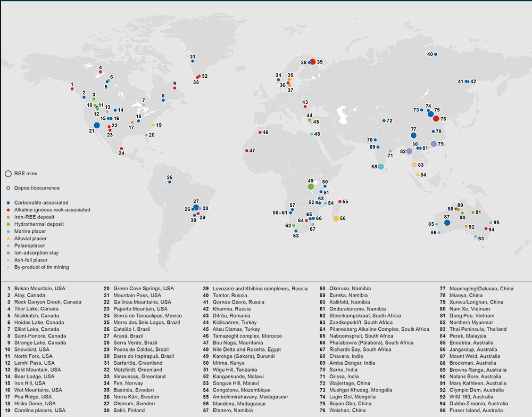532x417 pixels.
Task: Pick the red Alkaline igneous rock-associated legend dot
Action: point(8,210)
